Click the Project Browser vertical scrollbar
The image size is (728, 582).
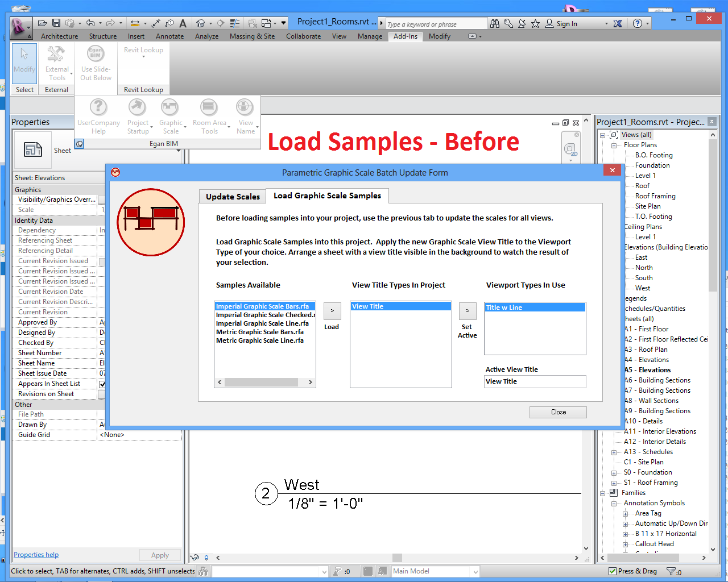click(713, 342)
